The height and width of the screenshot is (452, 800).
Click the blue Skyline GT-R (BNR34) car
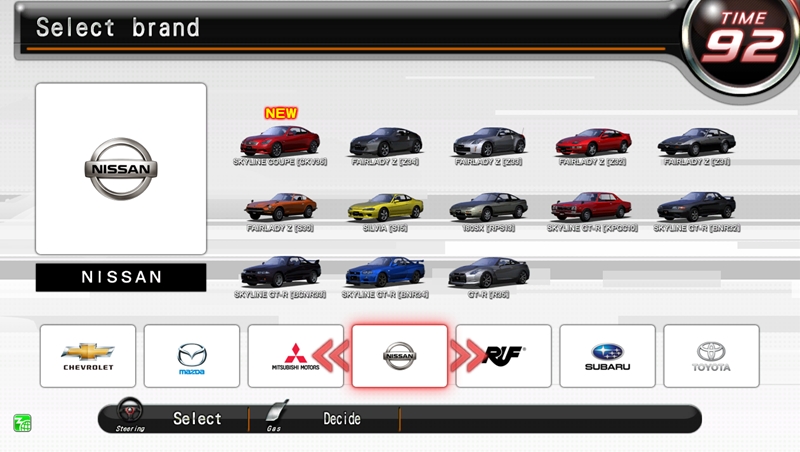[x=385, y=271]
